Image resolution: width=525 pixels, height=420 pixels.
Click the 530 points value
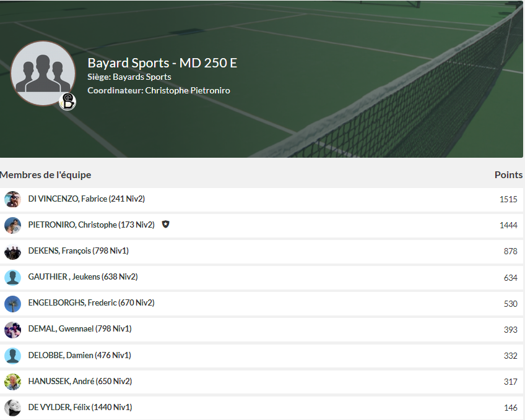pyautogui.click(x=510, y=304)
